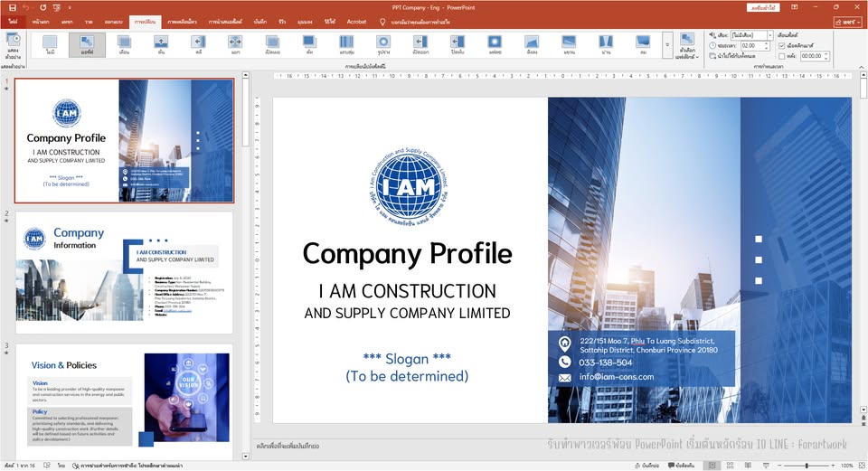This screenshot has width=868, height=471.
Task: Open Ribbon Display Options button
Action: pyautogui.click(x=795, y=7)
